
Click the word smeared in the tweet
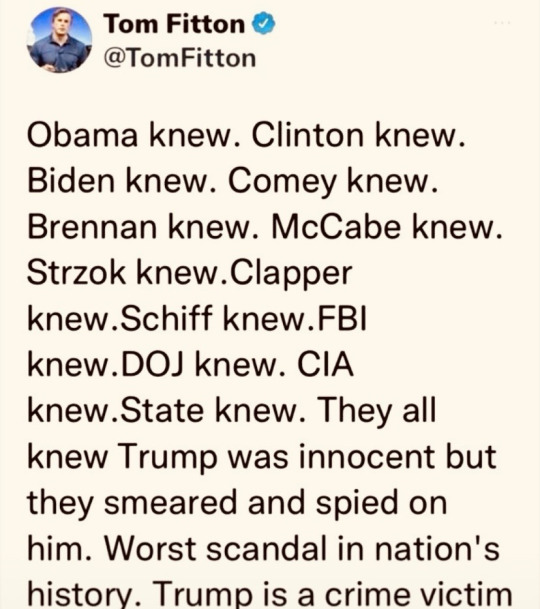click(171, 503)
